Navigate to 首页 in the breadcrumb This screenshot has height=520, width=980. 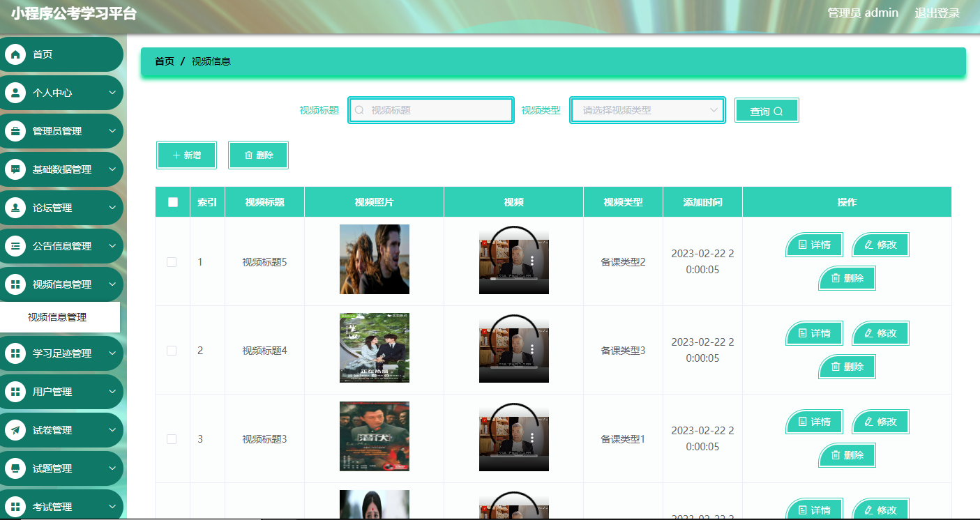[163, 61]
